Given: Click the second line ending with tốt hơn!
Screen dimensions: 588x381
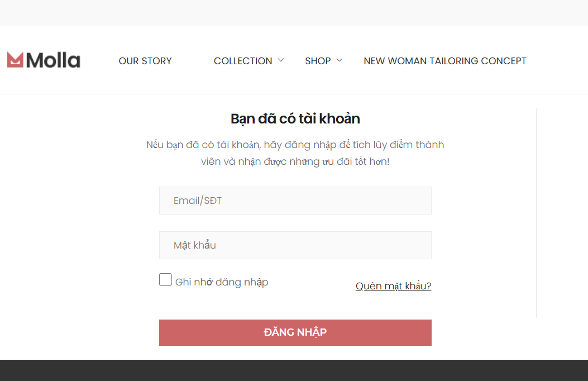Looking at the screenshot, I should pyautogui.click(x=295, y=161).
